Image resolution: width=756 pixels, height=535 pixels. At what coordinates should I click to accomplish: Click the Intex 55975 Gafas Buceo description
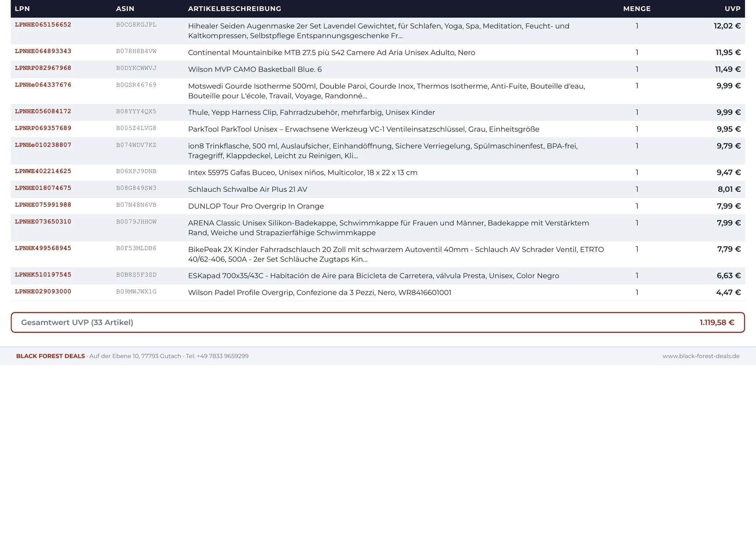point(303,173)
